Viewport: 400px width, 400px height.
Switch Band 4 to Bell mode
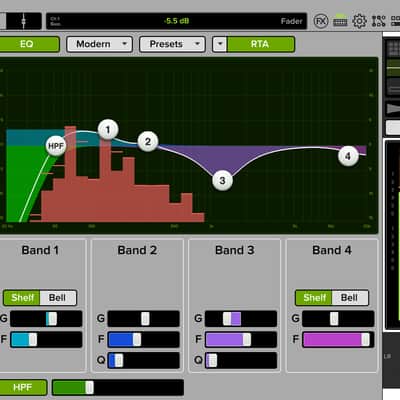[350, 298]
